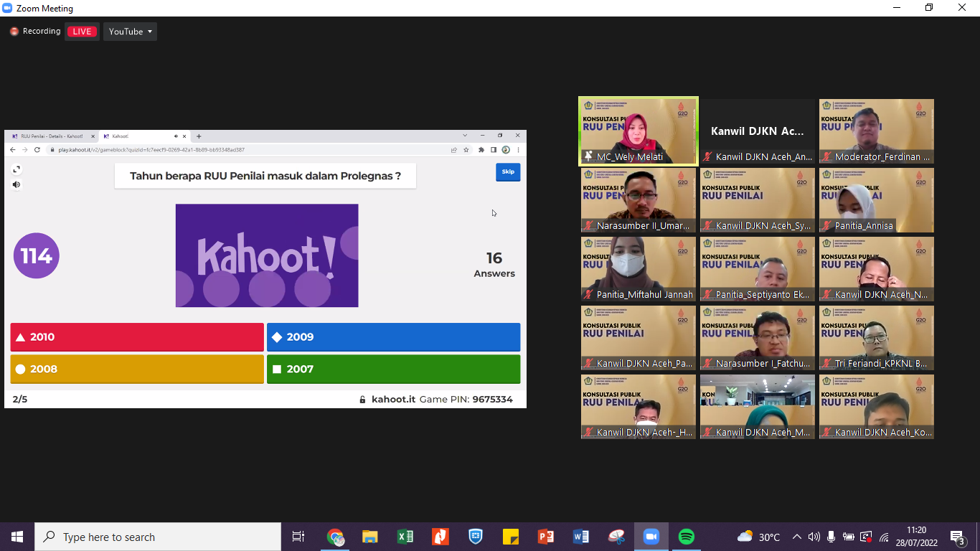This screenshot has height=551, width=980.
Task: Open PowerPoint from the taskbar
Action: [546, 537]
